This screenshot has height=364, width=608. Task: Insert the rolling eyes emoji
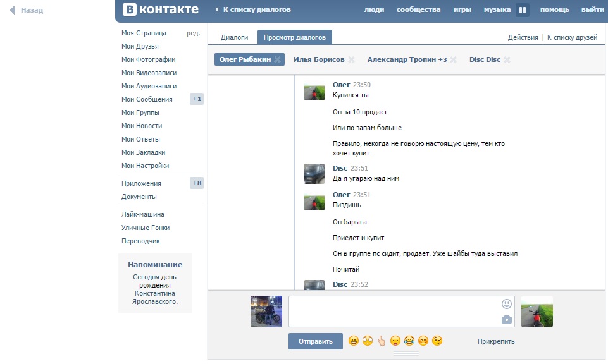click(367, 341)
